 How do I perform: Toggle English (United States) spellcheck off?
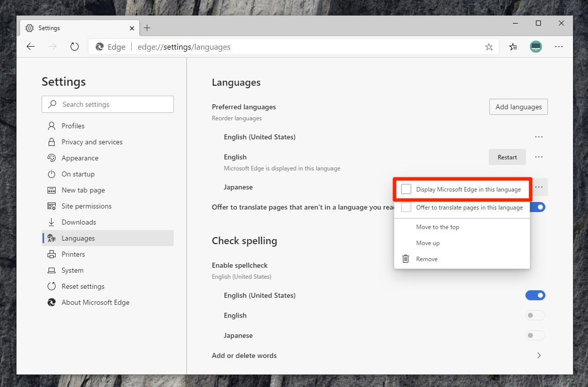point(535,295)
